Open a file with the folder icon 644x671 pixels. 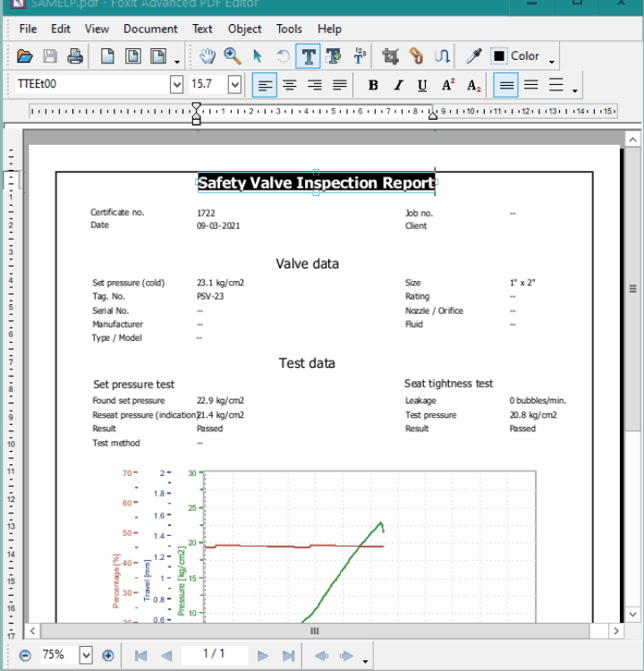click(24, 56)
